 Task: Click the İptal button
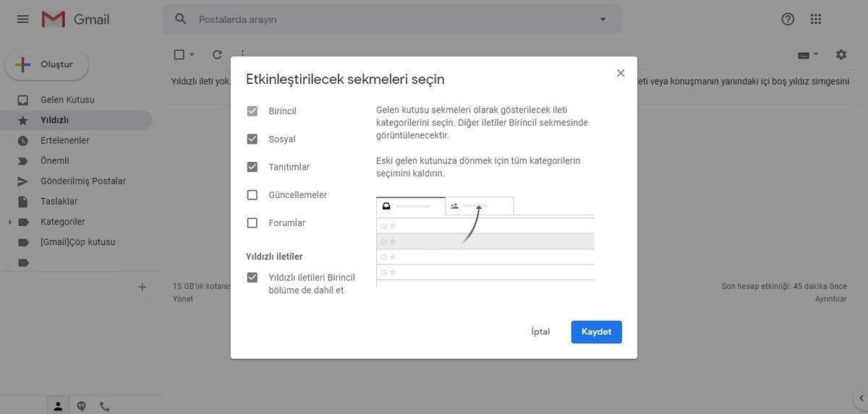pos(540,332)
